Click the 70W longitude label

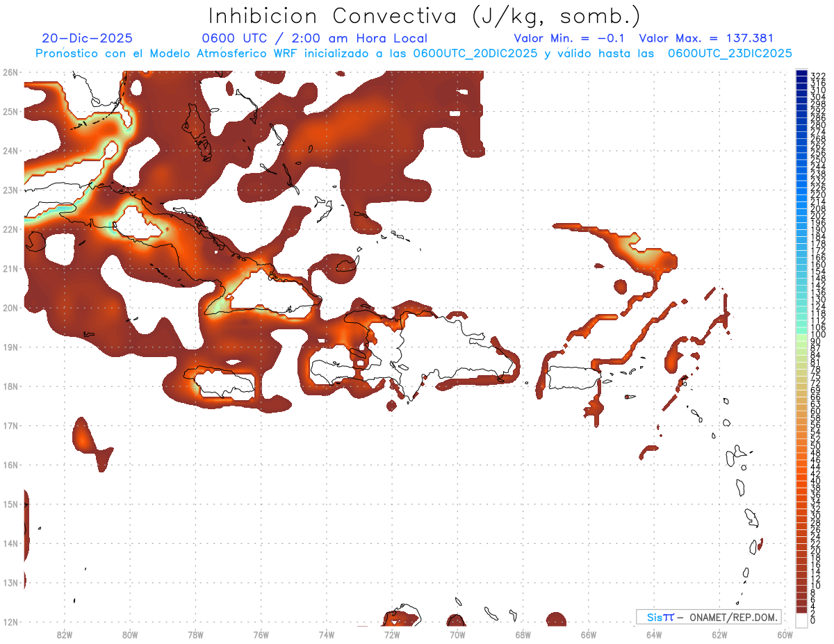pyautogui.click(x=457, y=634)
